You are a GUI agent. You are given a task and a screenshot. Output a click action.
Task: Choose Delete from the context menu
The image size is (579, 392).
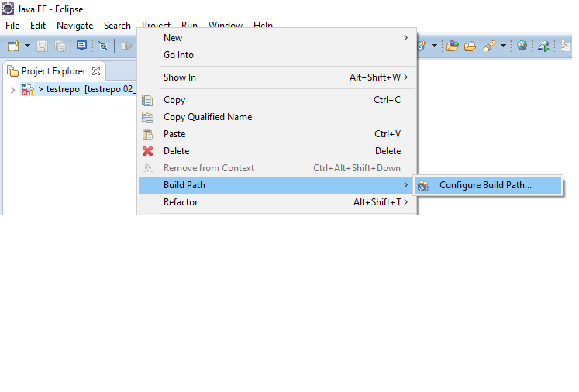pyautogui.click(x=277, y=150)
